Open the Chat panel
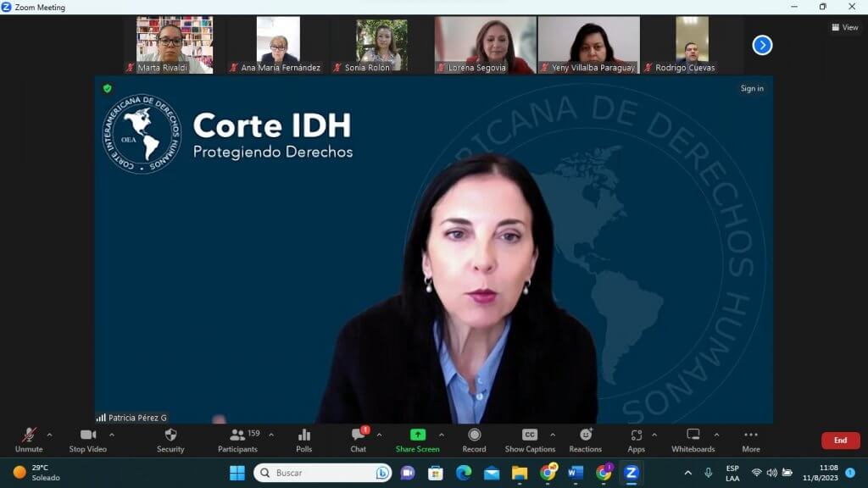Image resolution: width=868 pixels, height=488 pixels. point(359,441)
